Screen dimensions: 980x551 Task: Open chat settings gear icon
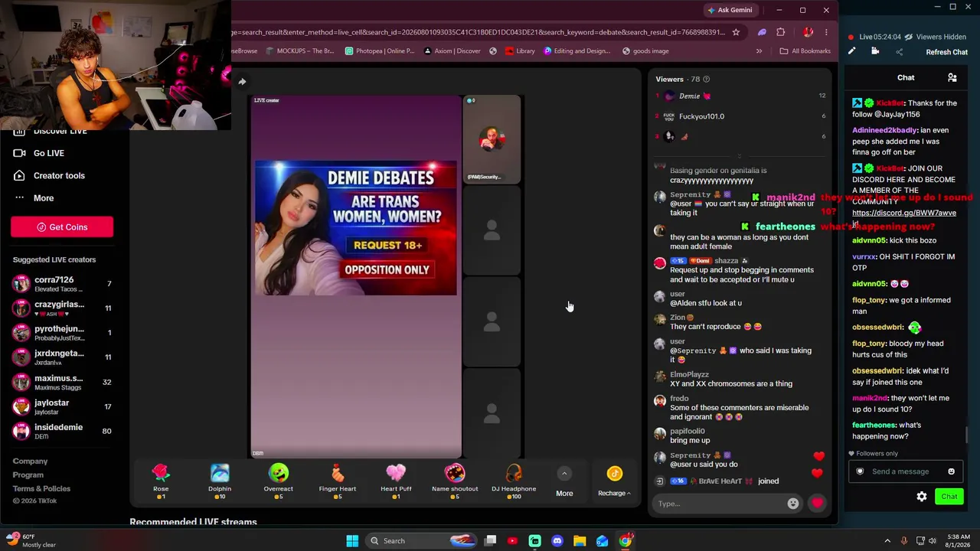tap(922, 497)
